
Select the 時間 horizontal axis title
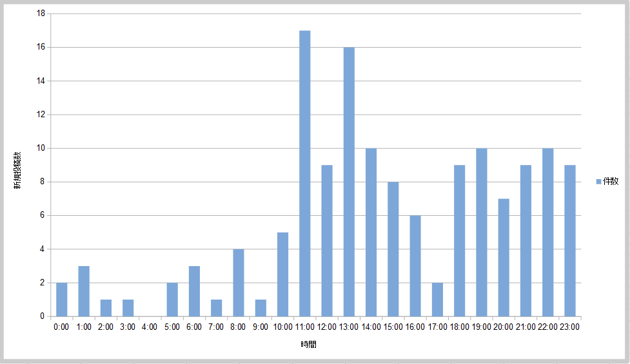[x=308, y=345]
